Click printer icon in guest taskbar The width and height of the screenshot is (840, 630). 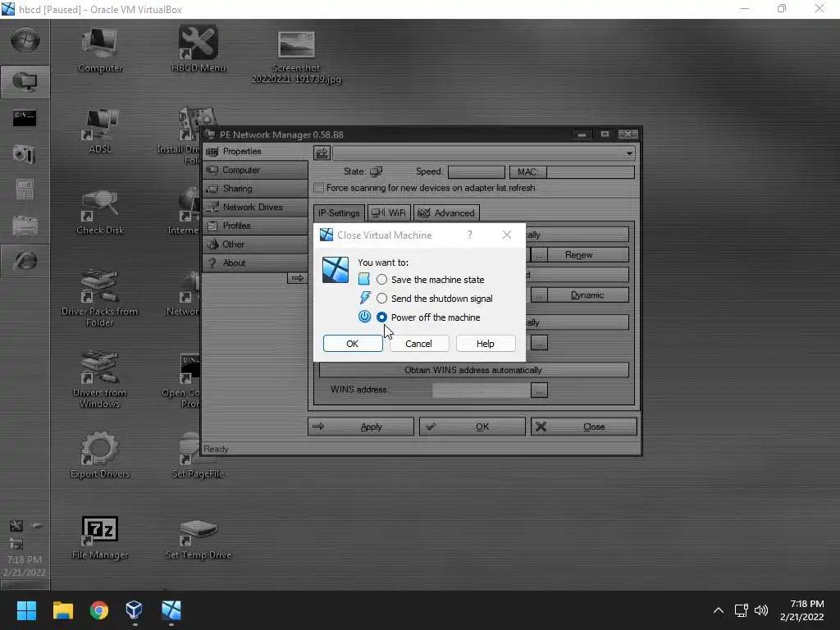(x=25, y=226)
